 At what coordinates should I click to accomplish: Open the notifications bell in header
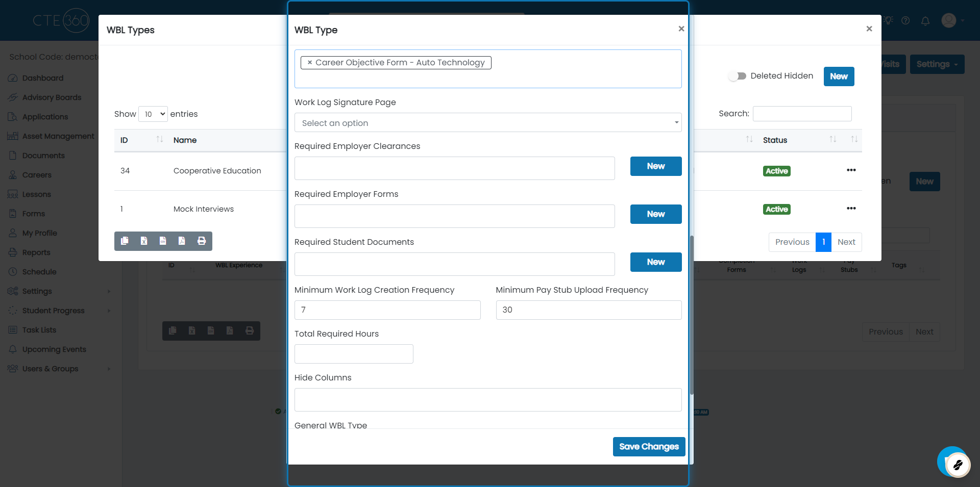click(925, 21)
